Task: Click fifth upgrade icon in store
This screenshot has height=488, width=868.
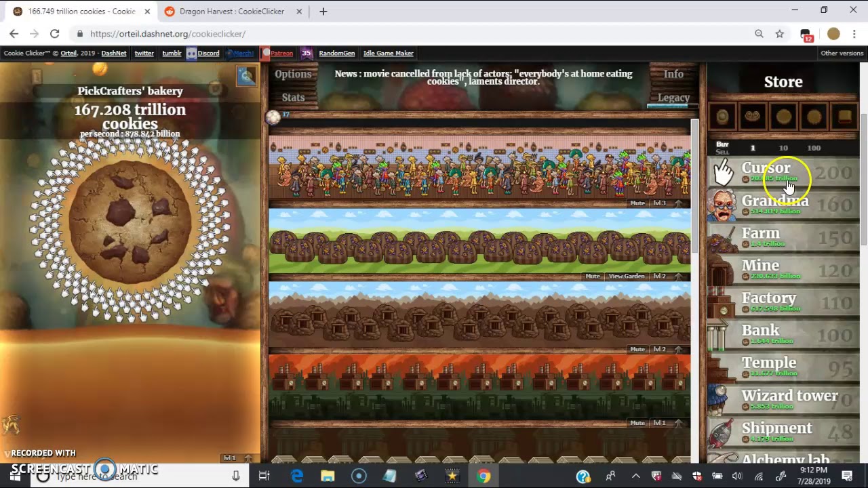Action: tap(844, 117)
